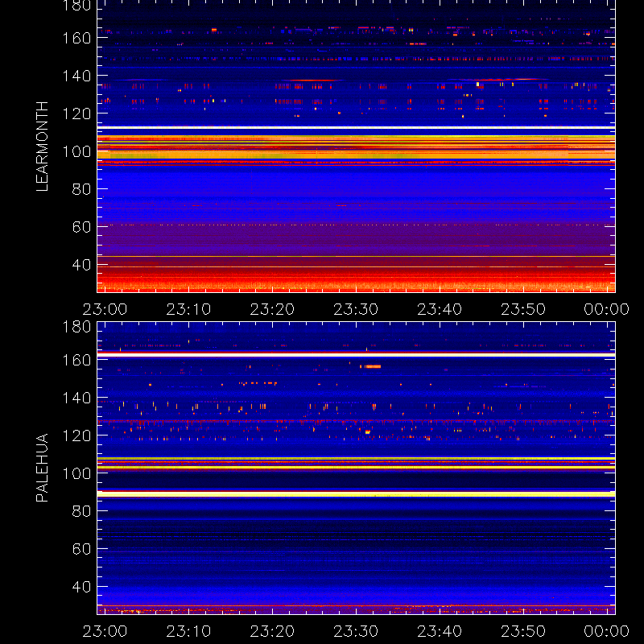644x644 pixels.
Task: Click 23:50 time label under LEARMONTH plot
Action: pos(523,309)
